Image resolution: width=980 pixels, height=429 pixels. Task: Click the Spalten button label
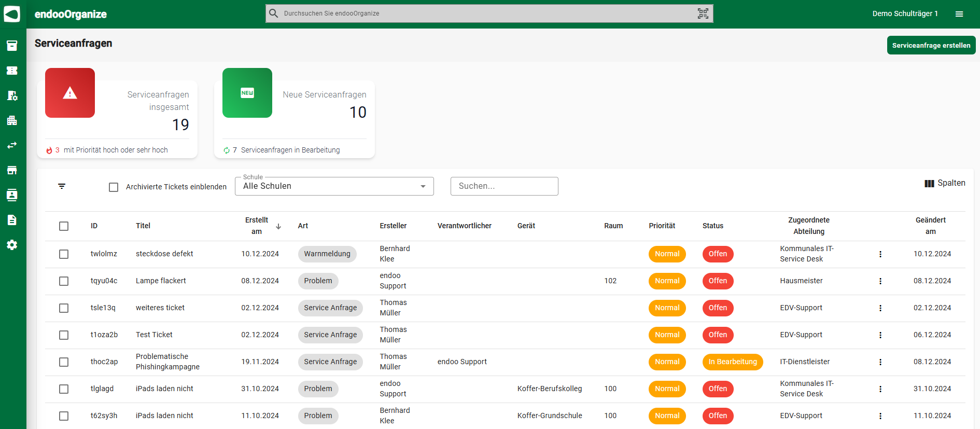coord(951,183)
